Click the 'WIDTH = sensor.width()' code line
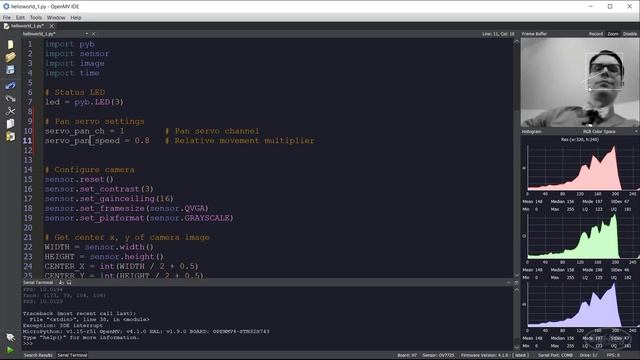 point(99,247)
